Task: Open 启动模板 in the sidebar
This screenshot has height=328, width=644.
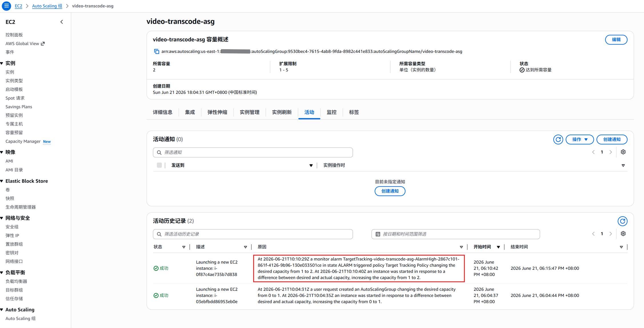Action: pos(14,89)
